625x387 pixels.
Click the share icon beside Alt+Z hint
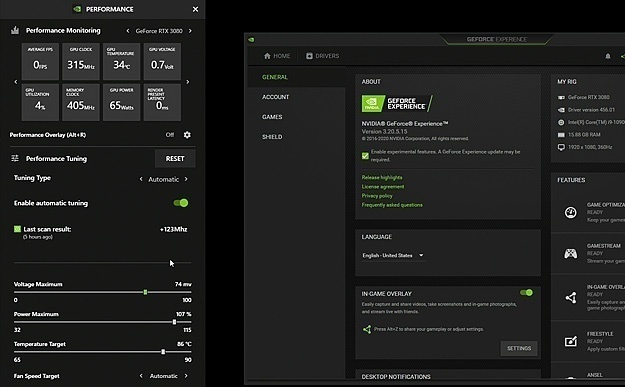point(367,329)
